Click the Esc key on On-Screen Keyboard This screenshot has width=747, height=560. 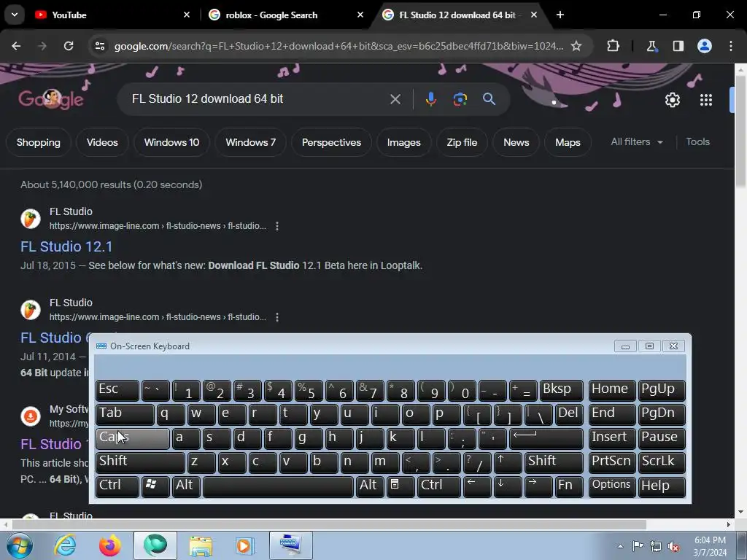[117, 391]
